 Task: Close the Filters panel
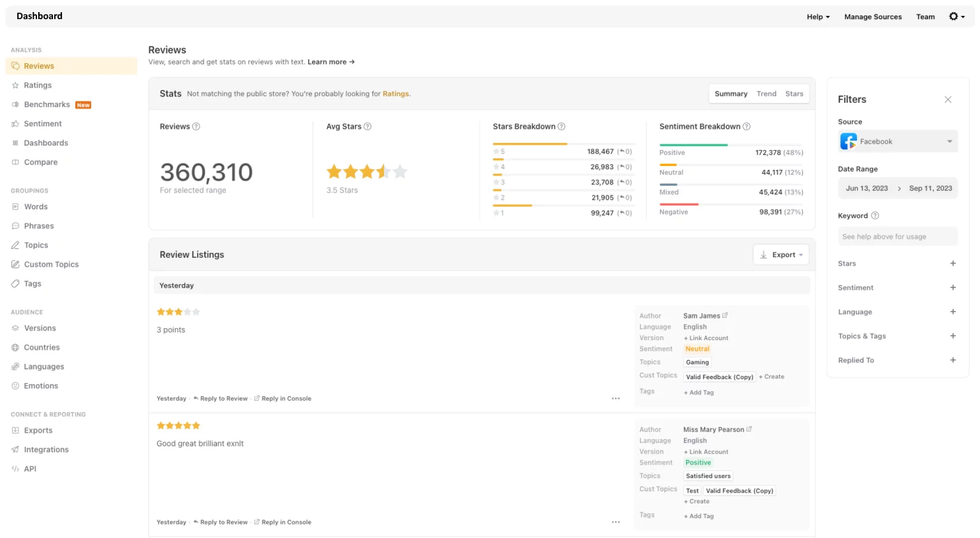tap(947, 100)
